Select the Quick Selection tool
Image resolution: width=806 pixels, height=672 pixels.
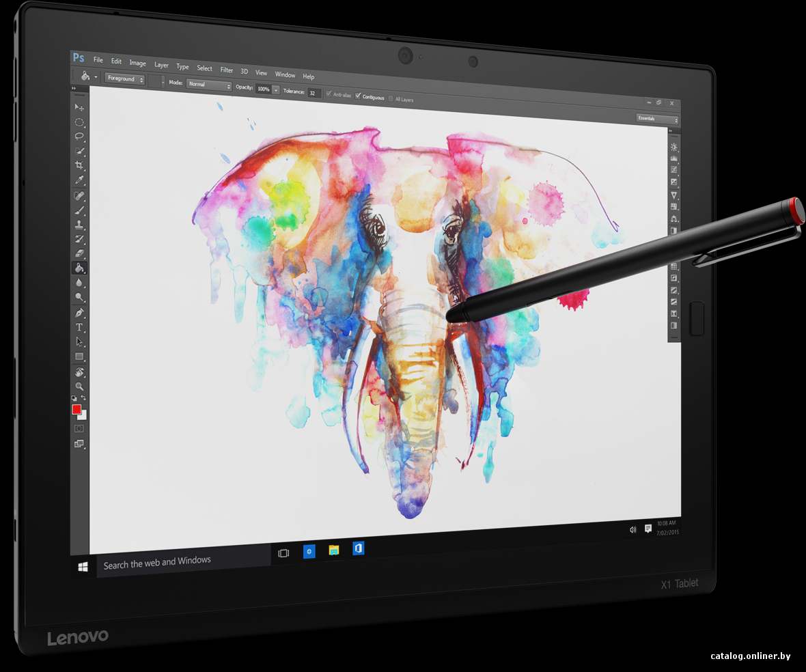79,151
